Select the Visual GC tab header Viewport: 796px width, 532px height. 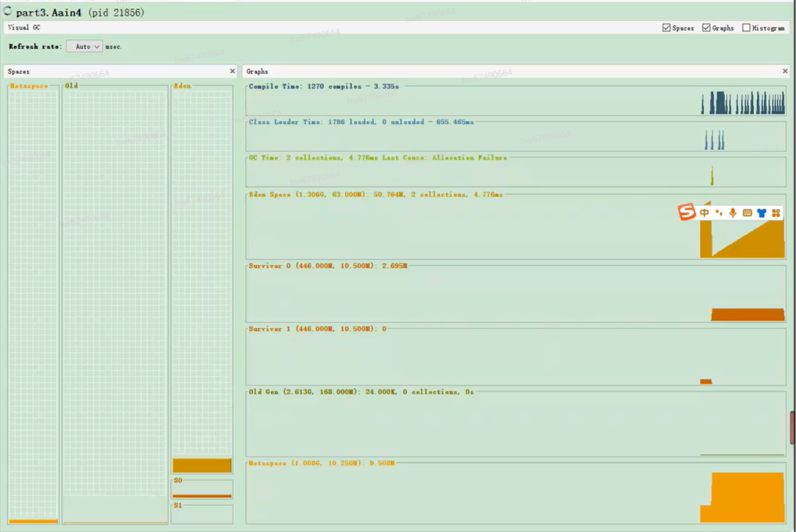(24, 27)
